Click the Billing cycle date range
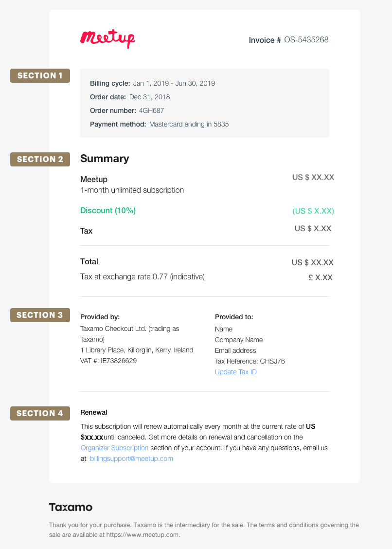392x549 pixels. point(174,83)
